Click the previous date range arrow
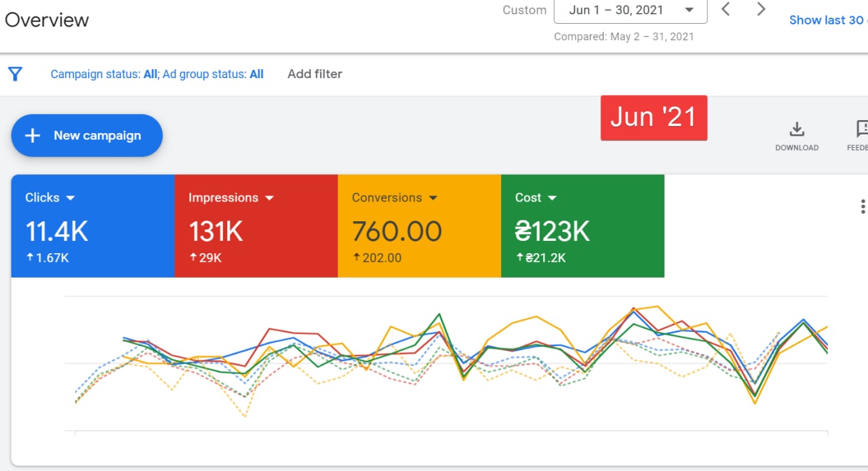Viewport: 868px width, 471px height. pyautogui.click(x=725, y=10)
